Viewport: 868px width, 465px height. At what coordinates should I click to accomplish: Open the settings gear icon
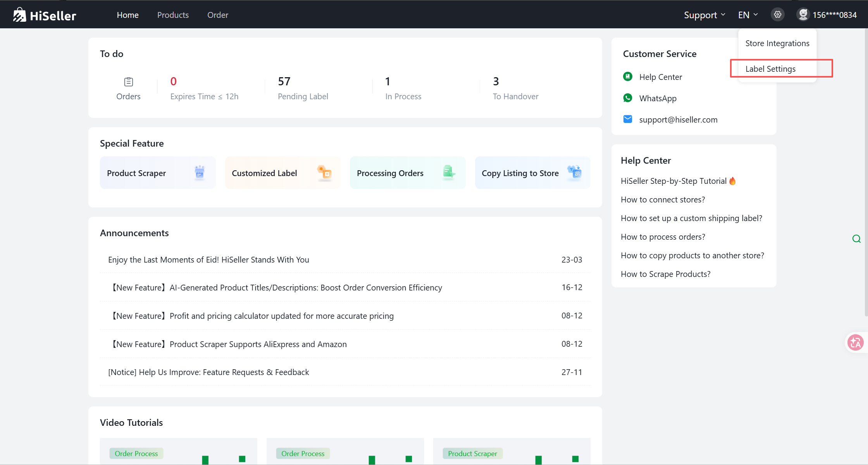tap(777, 15)
